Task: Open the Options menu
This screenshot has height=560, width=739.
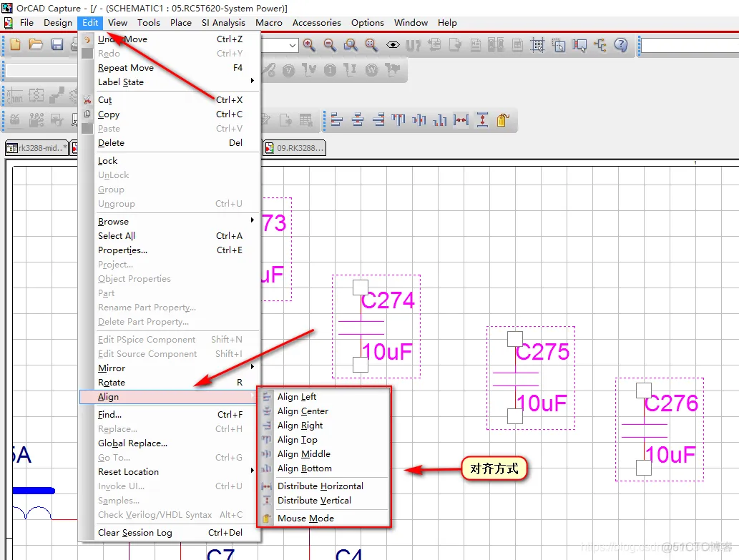Action: pyautogui.click(x=367, y=23)
